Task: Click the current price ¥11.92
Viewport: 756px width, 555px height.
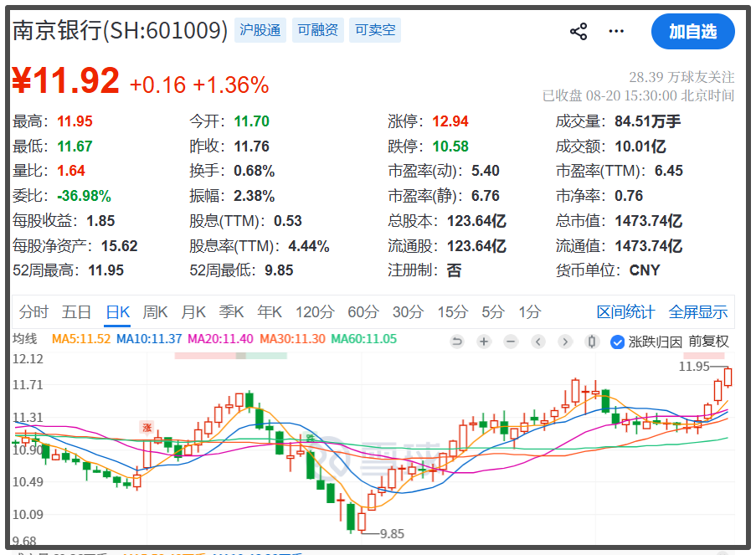Action: [65, 80]
